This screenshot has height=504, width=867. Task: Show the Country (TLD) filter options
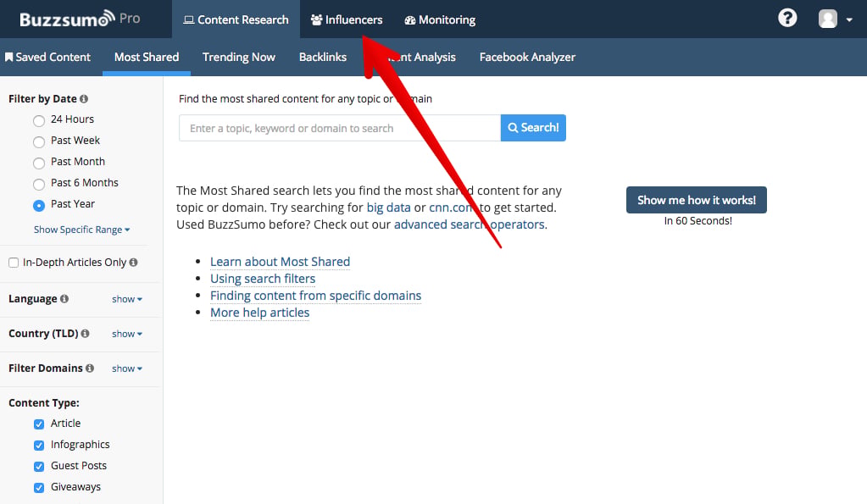pos(127,334)
